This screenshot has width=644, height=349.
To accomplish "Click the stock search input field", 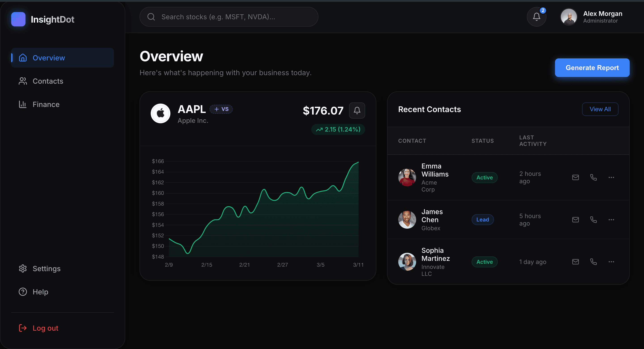I will coord(228,17).
